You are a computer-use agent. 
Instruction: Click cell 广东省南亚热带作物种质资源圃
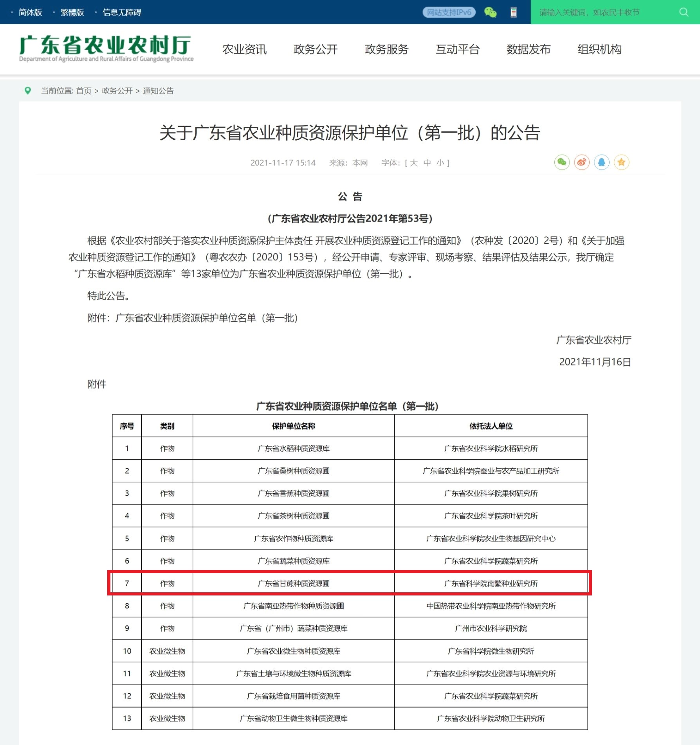[294, 606]
